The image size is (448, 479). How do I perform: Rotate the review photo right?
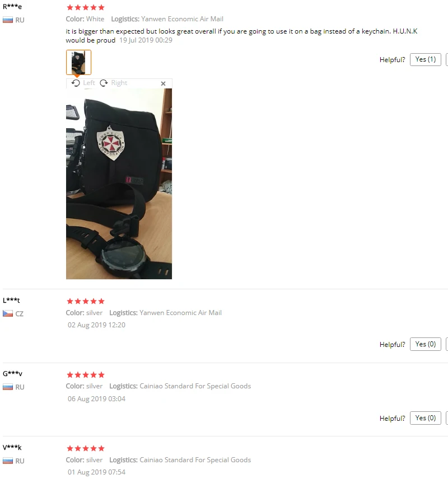tap(114, 83)
